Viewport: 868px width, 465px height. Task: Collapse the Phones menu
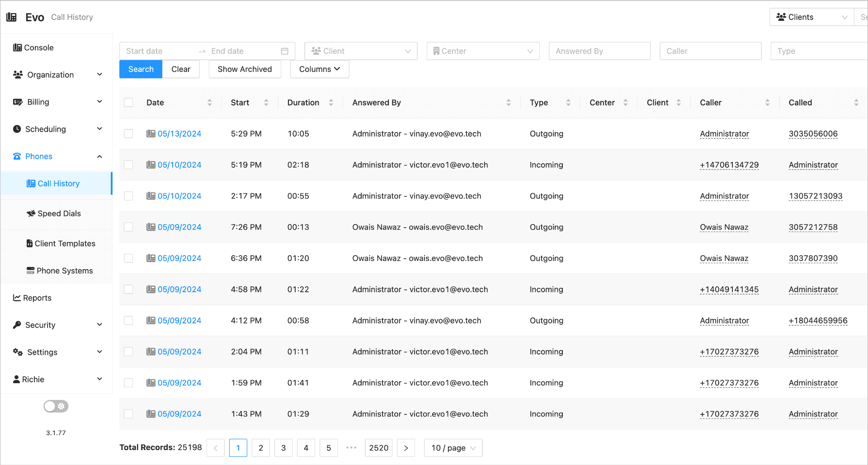[57, 156]
